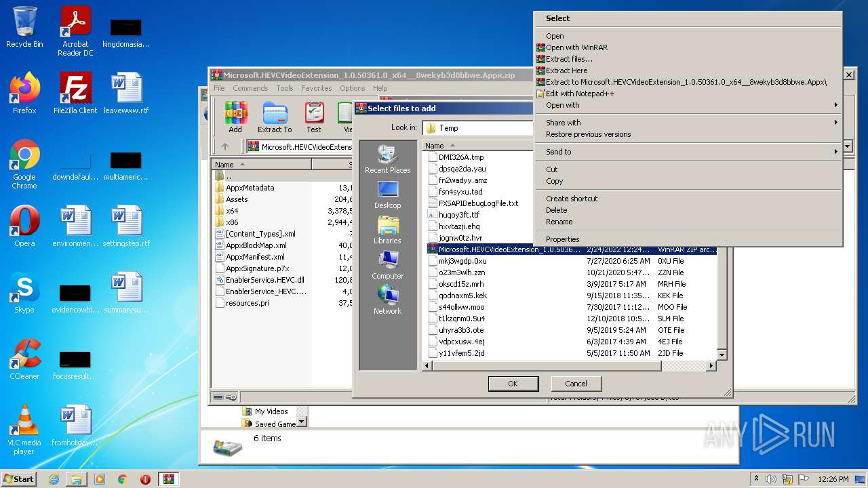Launch Acrobat Reader DC desktop shortcut
This screenshot has width=868, height=488.
tap(75, 31)
